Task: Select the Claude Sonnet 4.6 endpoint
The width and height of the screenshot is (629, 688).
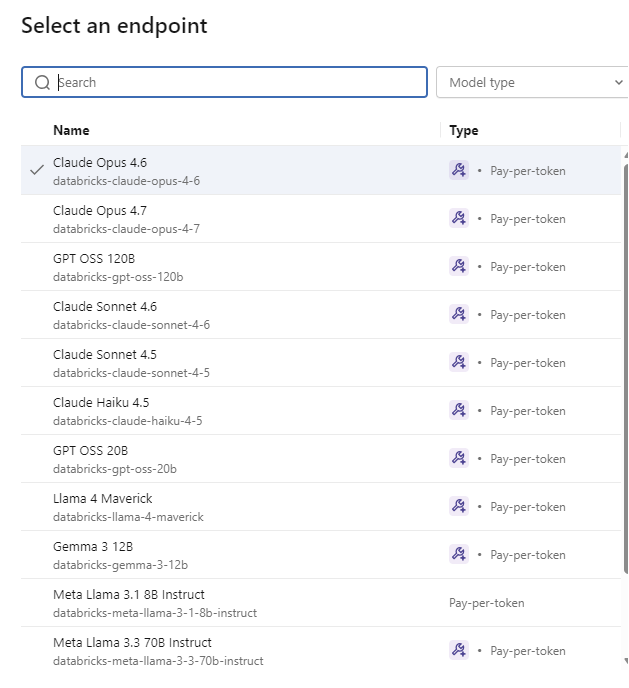Action: coord(321,315)
